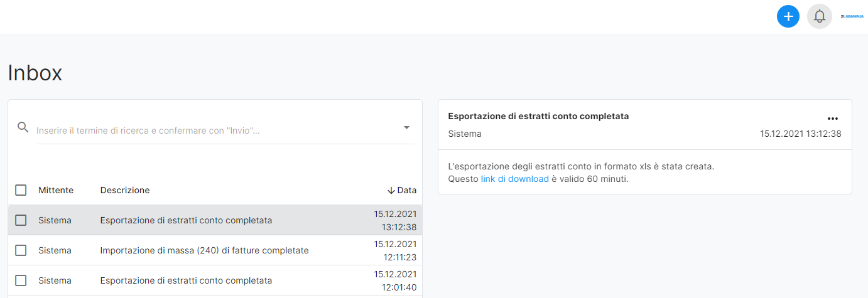This screenshot has height=298, width=868.
Task: Toggle the select-all messages checkbox
Action: click(21, 190)
